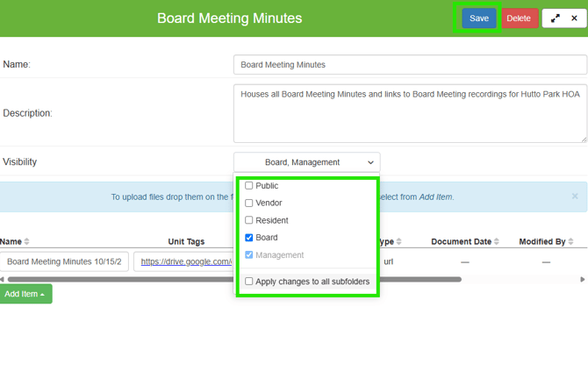Toggle Apply changes to all subfolders
The width and height of the screenshot is (588, 379).
point(249,282)
